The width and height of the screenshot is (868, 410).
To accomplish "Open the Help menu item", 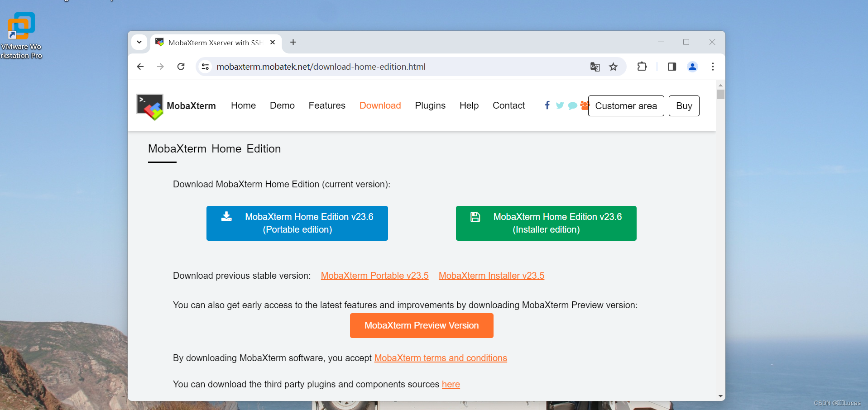I will pyautogui.click(x=469, y=105).
